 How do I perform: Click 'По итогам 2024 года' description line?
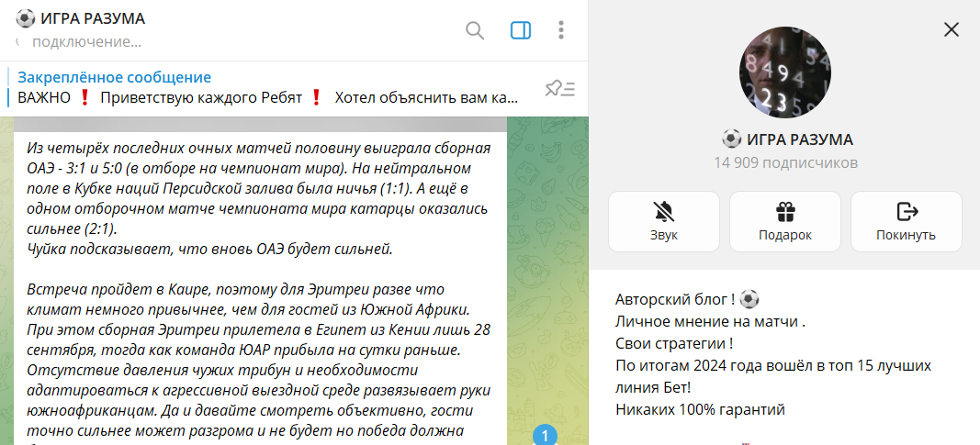click(x=773, y=376)
